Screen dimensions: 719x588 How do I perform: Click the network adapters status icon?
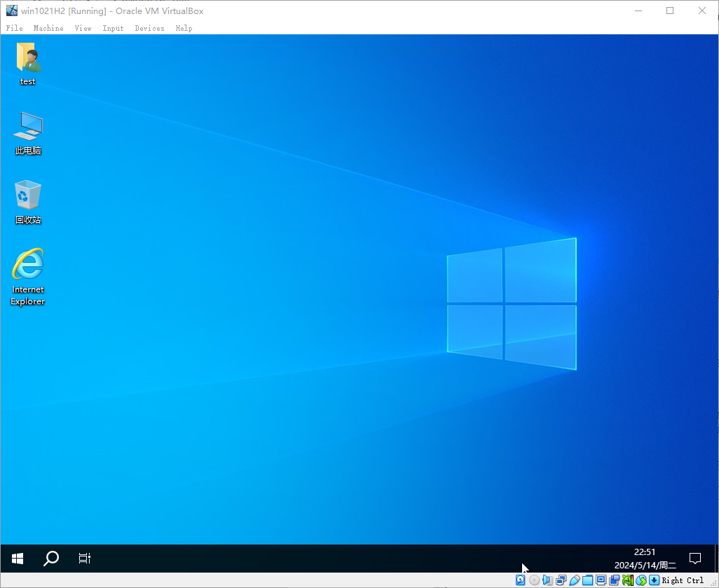(x=561, y=580)
